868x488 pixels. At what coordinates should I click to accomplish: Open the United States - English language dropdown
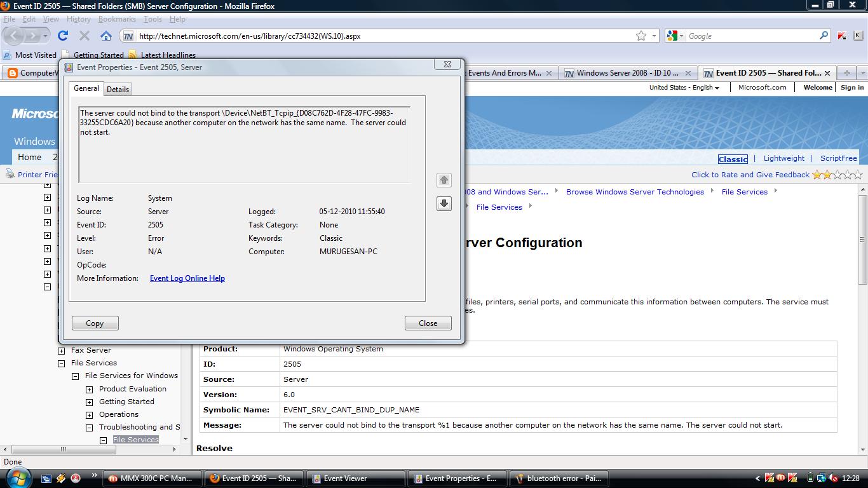click(x=684, y=88)
